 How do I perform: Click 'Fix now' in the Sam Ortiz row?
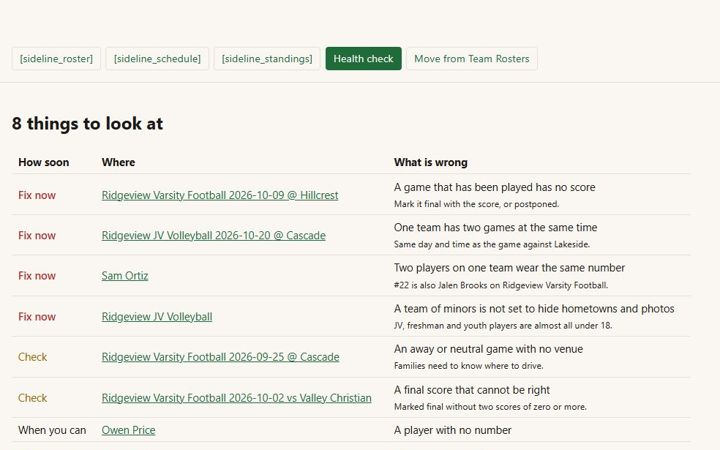coord(37,276)
